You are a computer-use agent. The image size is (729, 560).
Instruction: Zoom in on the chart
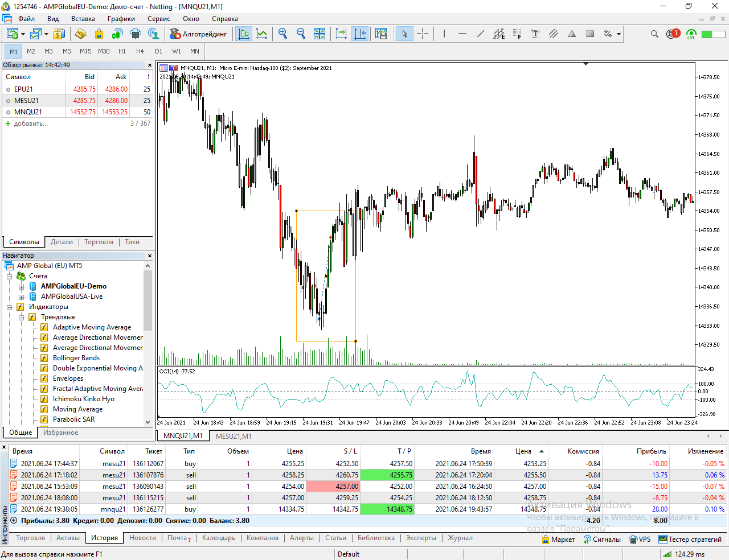(x=283, y=34)
